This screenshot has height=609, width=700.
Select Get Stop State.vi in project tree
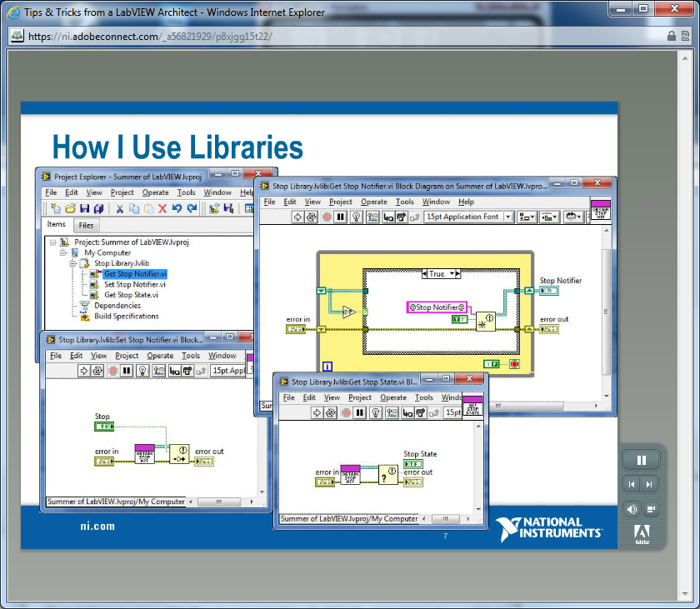[131, 295]
